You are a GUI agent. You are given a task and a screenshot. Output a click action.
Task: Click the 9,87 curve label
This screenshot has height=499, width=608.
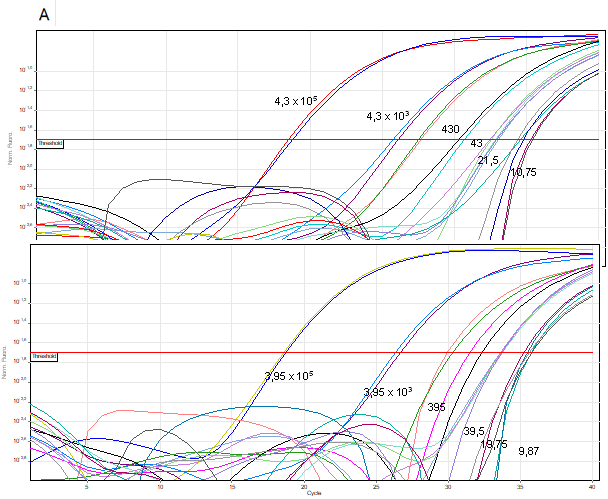(x=531, y=453)
